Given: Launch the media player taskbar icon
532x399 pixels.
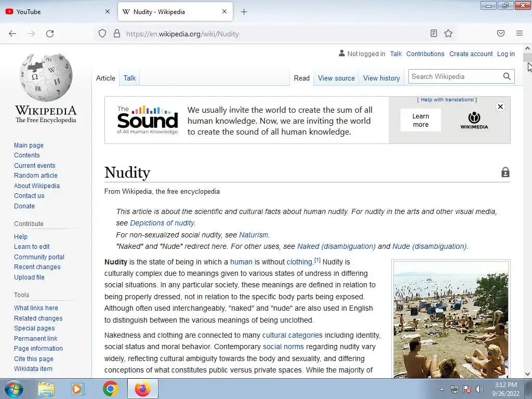Looking at the screenshot, I should point(78,389).
